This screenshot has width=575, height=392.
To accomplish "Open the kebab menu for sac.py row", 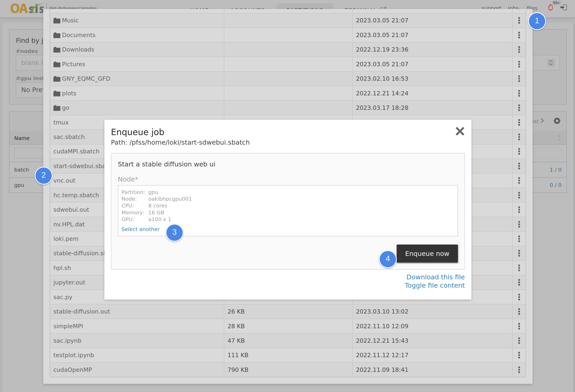I will tap(519, 297).
